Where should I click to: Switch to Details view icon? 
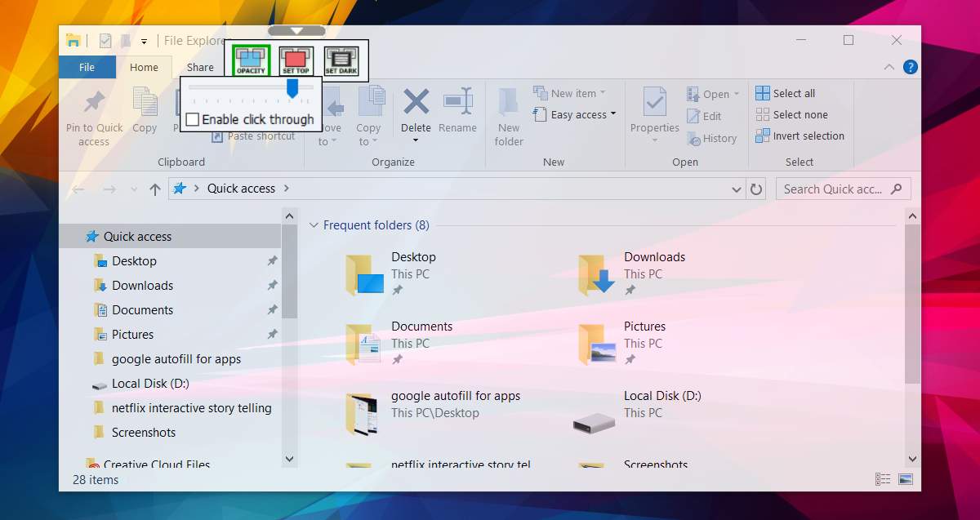pyautogui.click(x=883, y=480)
